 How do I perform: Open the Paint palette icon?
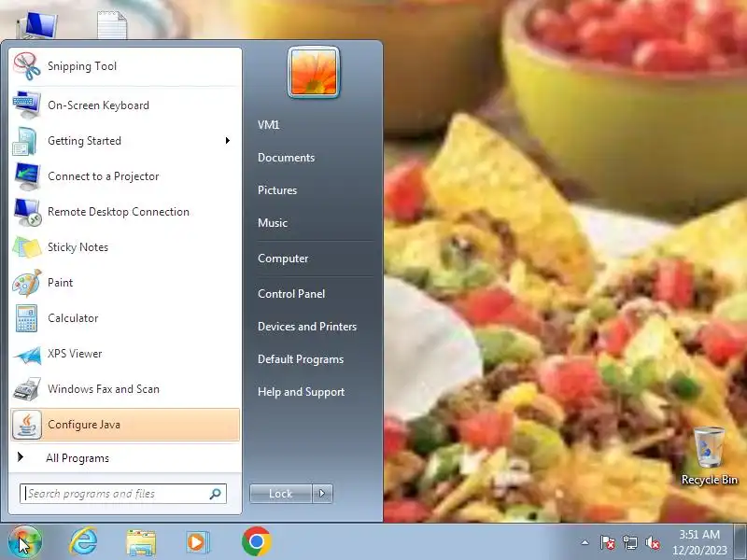pyautogui.click(x=27, y=283)
